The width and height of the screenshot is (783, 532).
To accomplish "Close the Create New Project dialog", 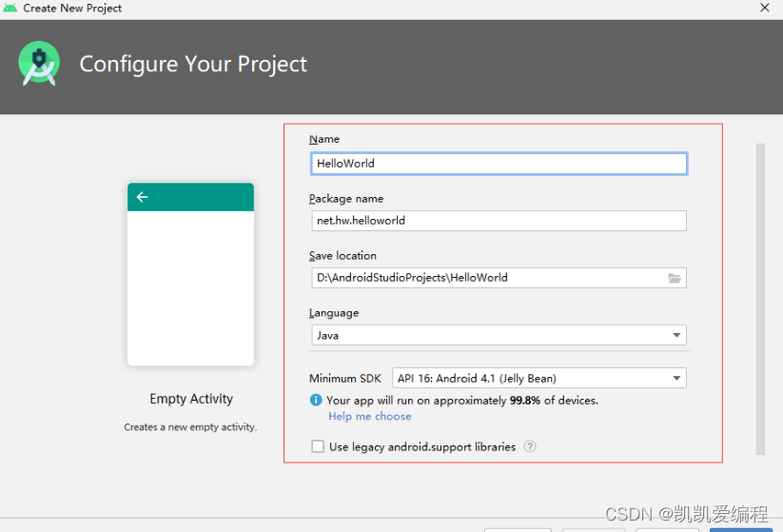I will (765, 8).
